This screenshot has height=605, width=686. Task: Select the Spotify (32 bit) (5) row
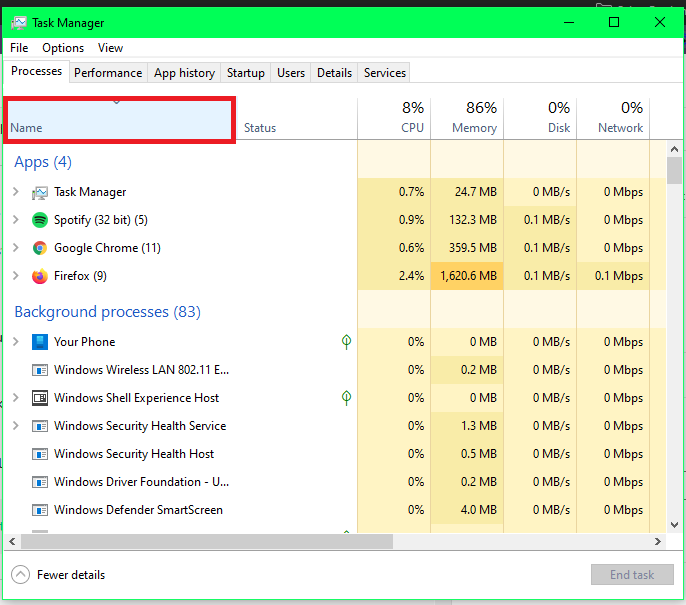click(335, 220)
